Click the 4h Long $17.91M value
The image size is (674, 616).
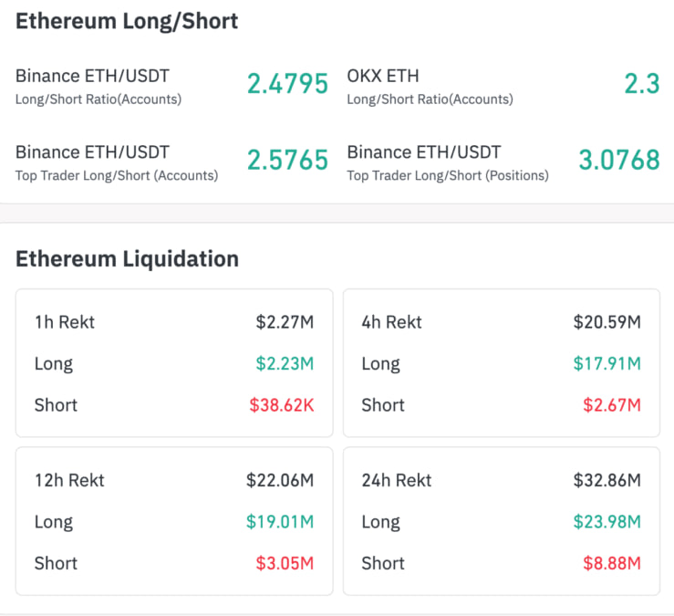(607, 363)
